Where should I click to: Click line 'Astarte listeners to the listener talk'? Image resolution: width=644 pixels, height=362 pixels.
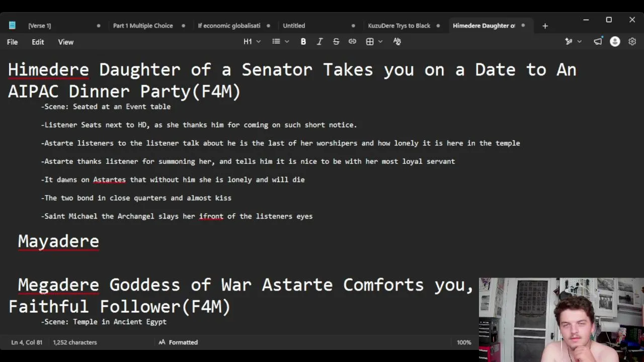280,143
